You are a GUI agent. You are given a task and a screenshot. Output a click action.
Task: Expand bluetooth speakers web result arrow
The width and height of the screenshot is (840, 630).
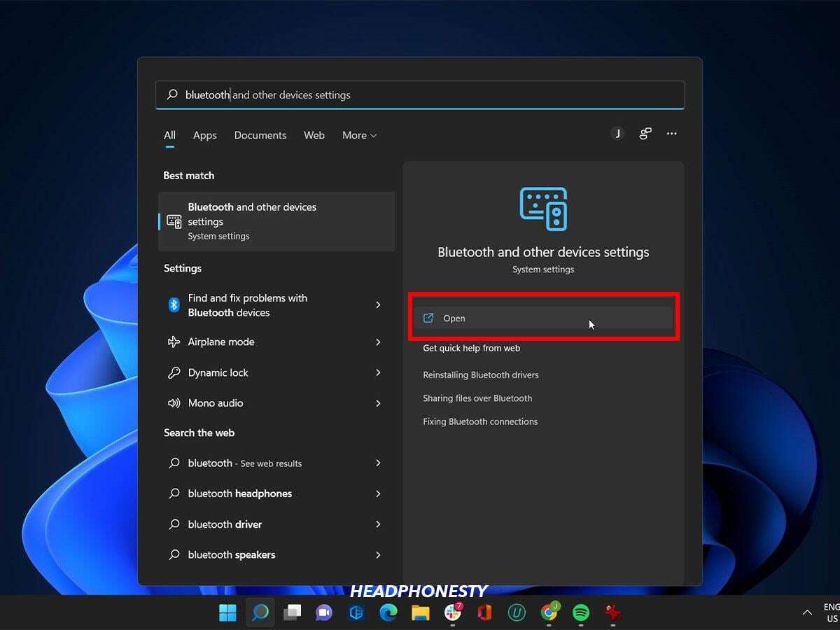tap(378, 554)
